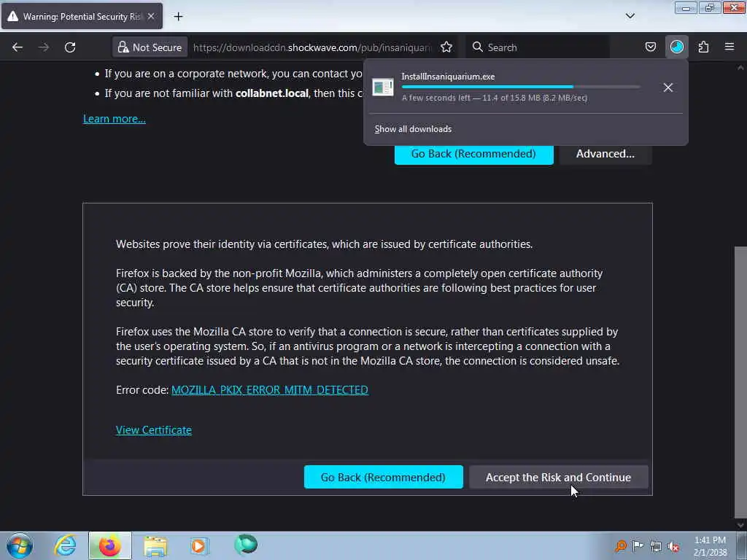Click the InstallInsaniquarium.exe file icon
The image size is (747, 560).
383,87
